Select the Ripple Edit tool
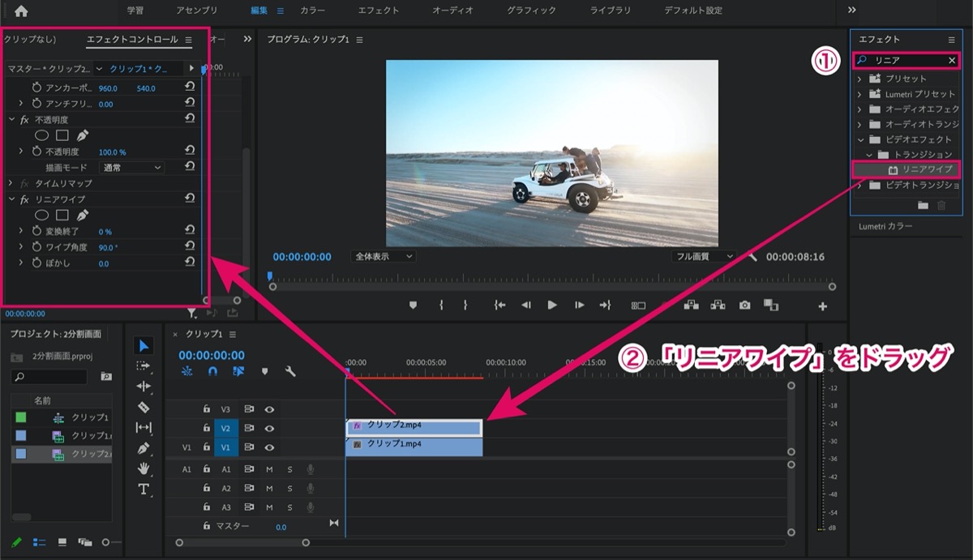The width and height of the screenshot is (973, 560). [x=144, y=387]
